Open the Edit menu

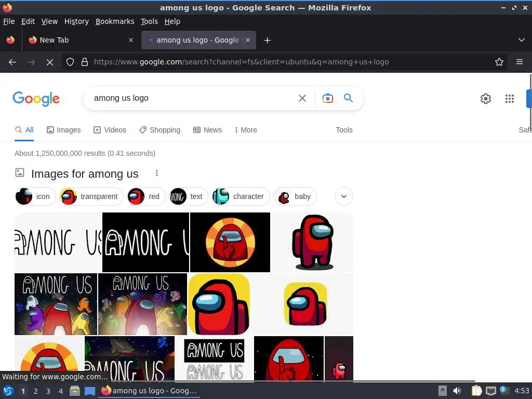[28, 21]
